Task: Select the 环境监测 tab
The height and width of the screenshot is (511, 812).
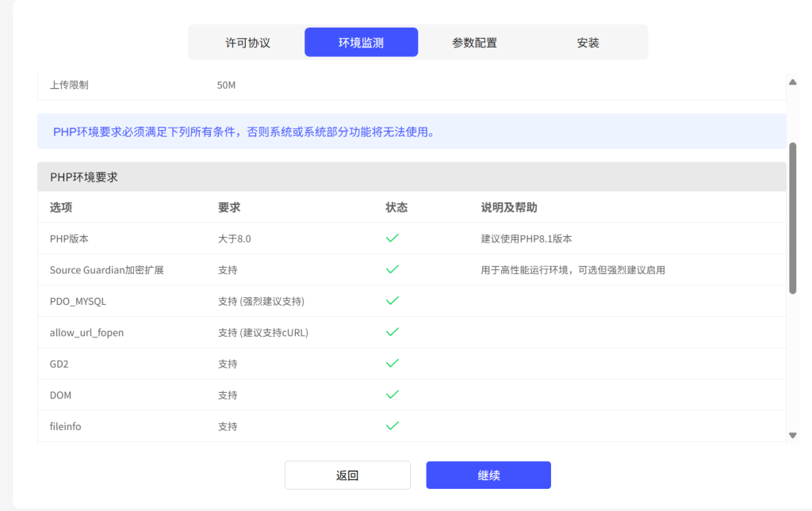Action: coord(361,43)
